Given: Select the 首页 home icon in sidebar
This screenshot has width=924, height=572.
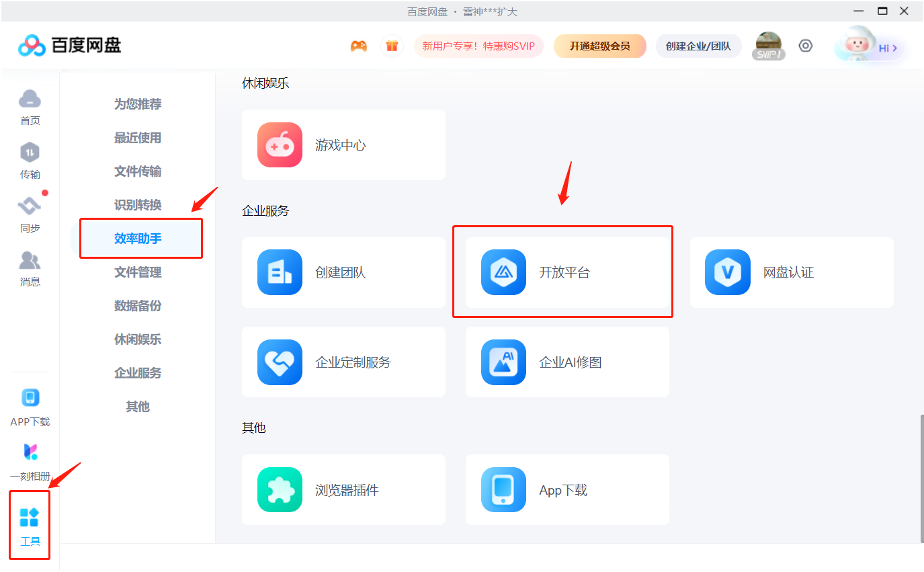Looking at the screenshot, I should [30, 108].
